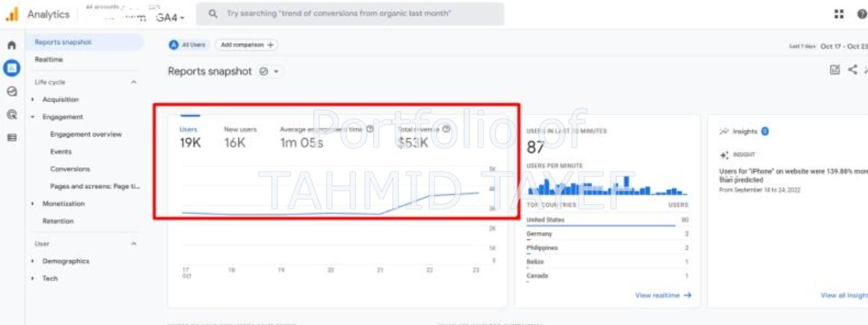This screenshot has height=325, width=868.
Task: Collapse the User section
Action: 133,244
